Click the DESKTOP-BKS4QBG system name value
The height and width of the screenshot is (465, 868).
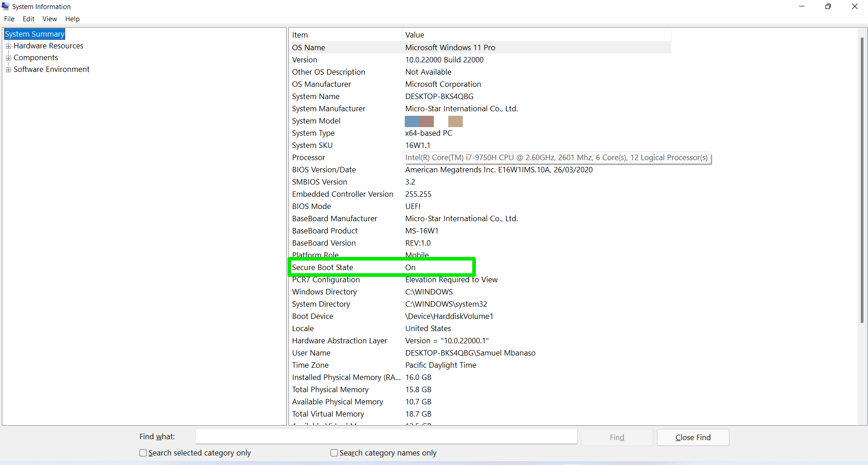(x=439, y=96)
